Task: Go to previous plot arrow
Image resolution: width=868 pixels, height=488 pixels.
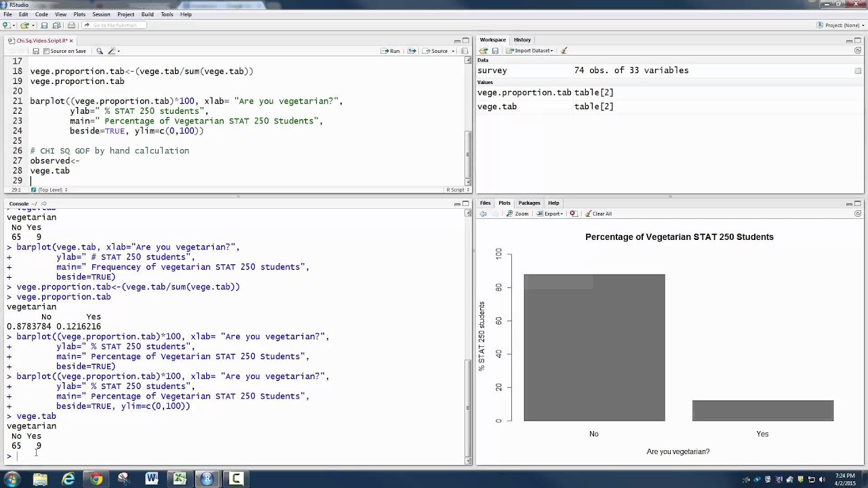Action: coord(483,213)
